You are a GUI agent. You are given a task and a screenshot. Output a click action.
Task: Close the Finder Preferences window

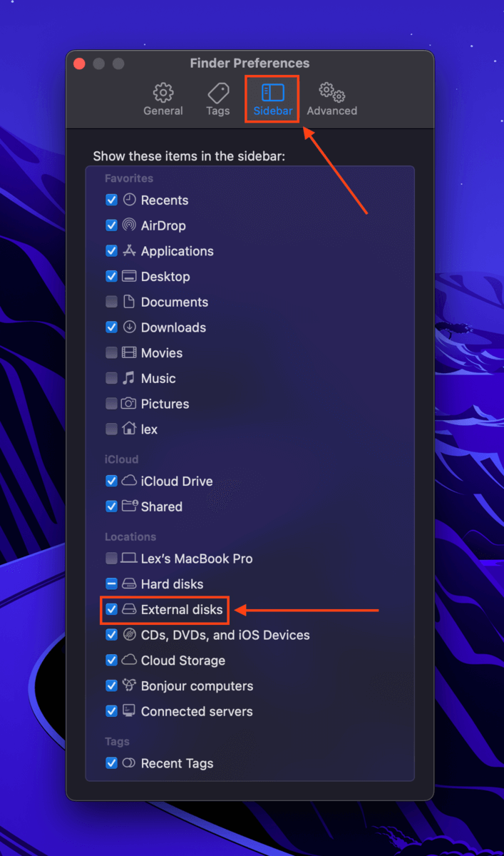tap(79, 64)
